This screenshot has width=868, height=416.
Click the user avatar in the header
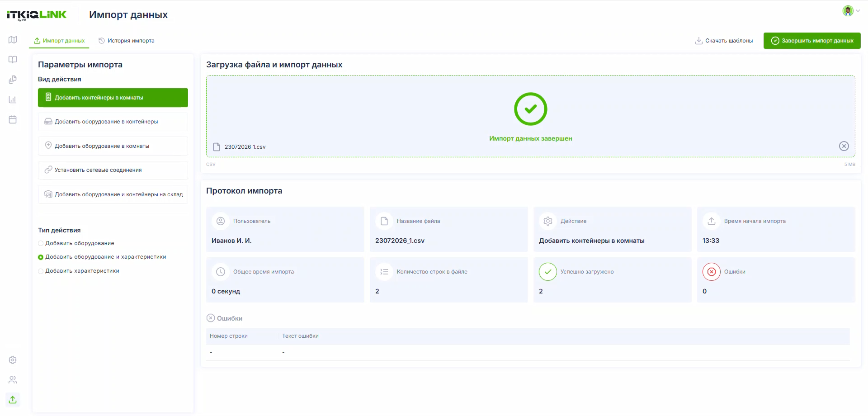tap(848, 11)
